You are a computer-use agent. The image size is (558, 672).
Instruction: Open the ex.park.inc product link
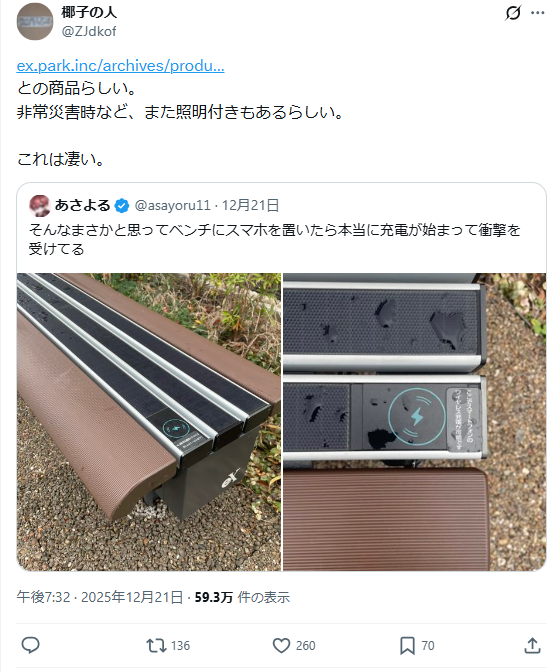120,66
